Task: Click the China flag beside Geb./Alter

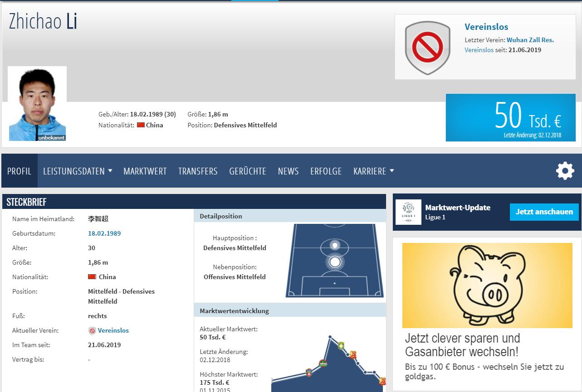Action: click(141, 125)
